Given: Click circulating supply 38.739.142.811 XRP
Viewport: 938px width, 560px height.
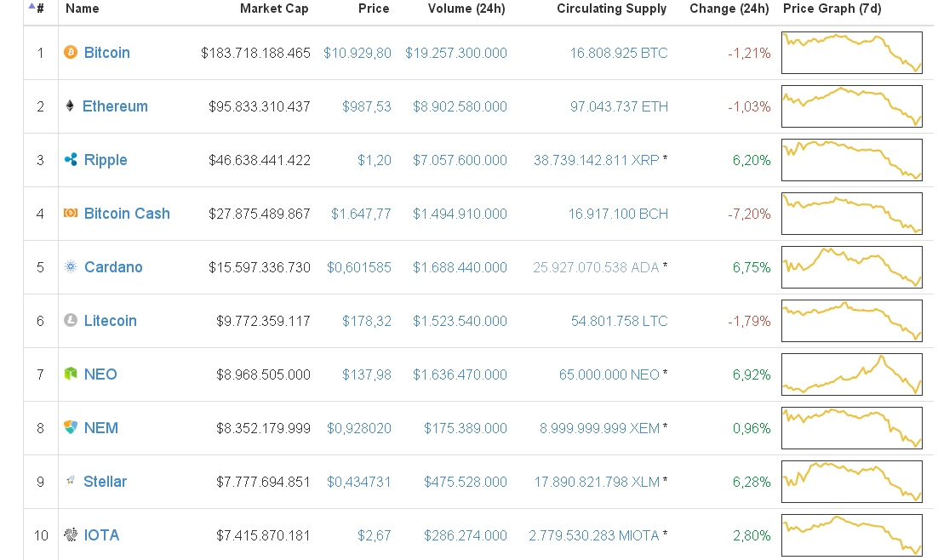Looking at the screenshot, I should coord(596,160).
